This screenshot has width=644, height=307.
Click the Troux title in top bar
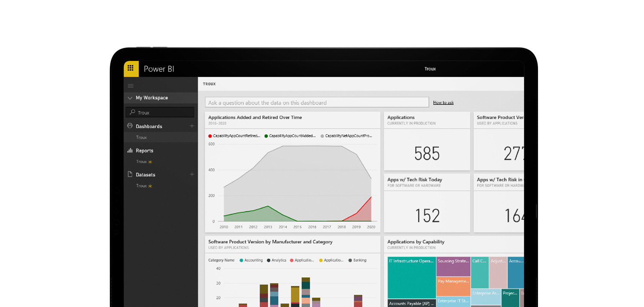430,69
